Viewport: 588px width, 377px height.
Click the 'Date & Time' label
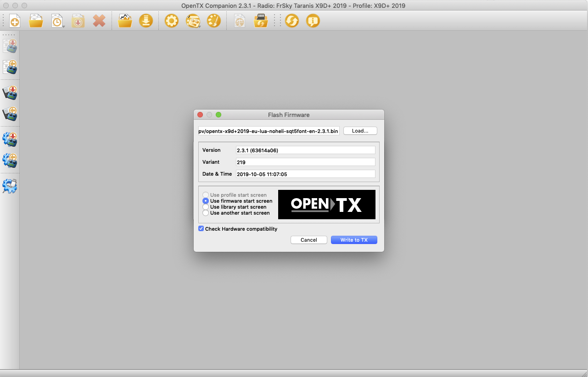[217, 174]
